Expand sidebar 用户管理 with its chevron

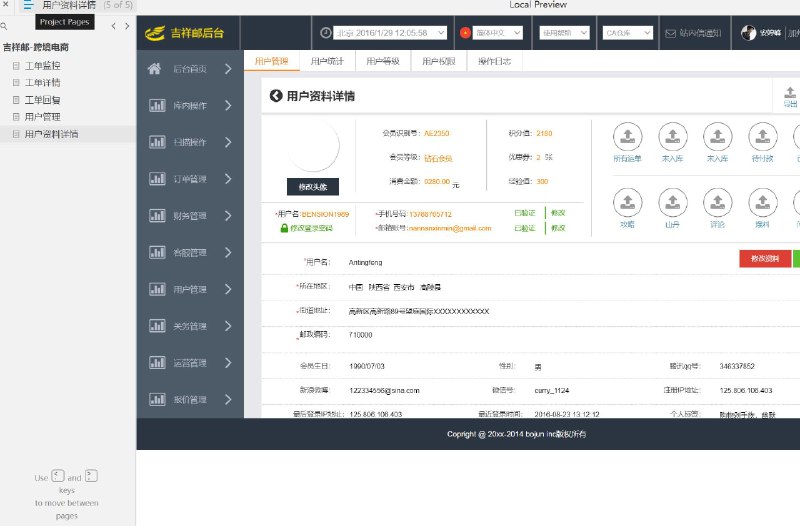point(228,289)
